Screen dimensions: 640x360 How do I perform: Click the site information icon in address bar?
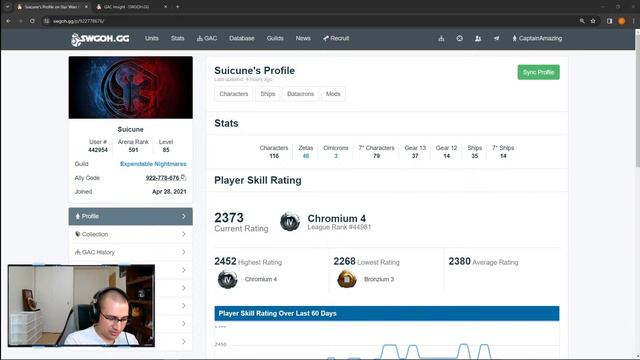tap(47, 21)
